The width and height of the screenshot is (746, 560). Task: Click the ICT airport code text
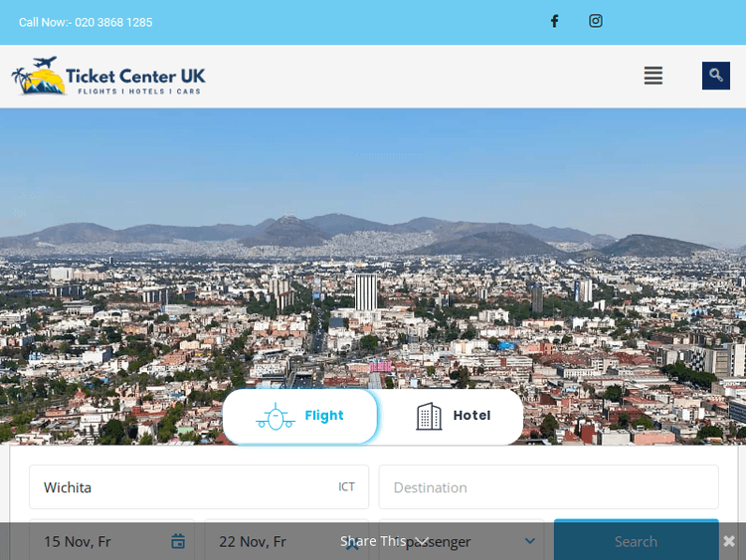click(x=346, y=486)
